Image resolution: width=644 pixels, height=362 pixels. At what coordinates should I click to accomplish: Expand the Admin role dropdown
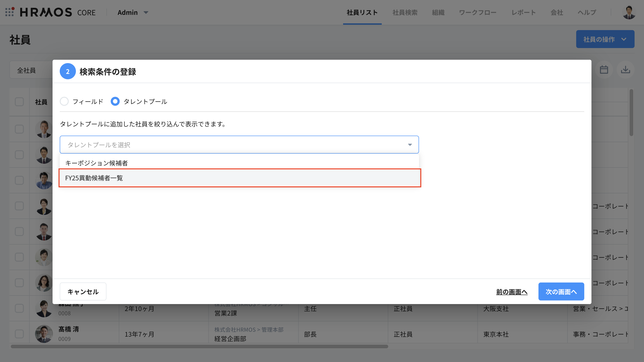click(133, 12)
